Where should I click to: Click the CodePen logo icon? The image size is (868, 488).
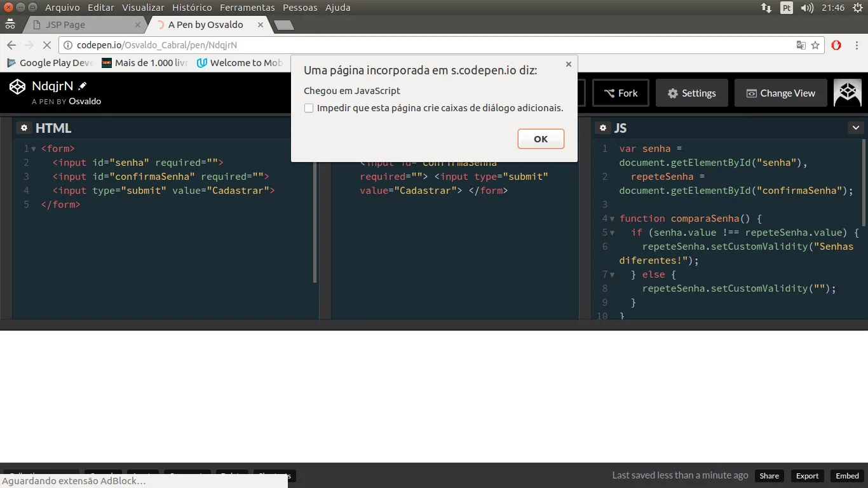[x=17, y=86]
